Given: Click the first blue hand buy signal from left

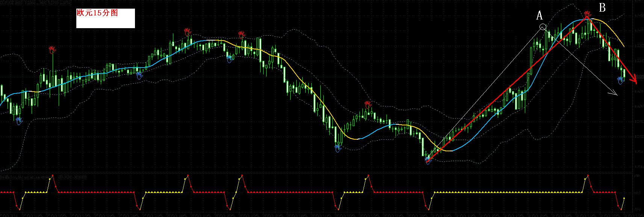Looking at the screenshot, I should pos(19,121).
